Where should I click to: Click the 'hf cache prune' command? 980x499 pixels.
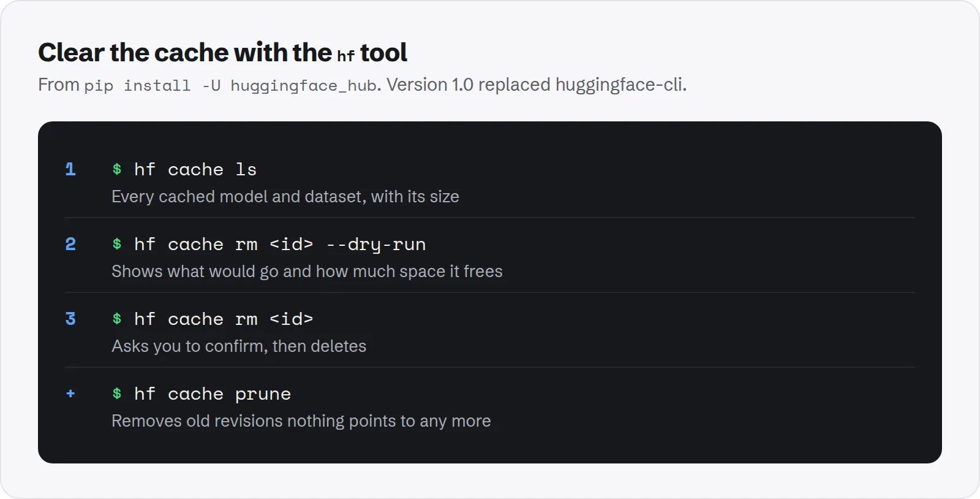click(213, 394)
